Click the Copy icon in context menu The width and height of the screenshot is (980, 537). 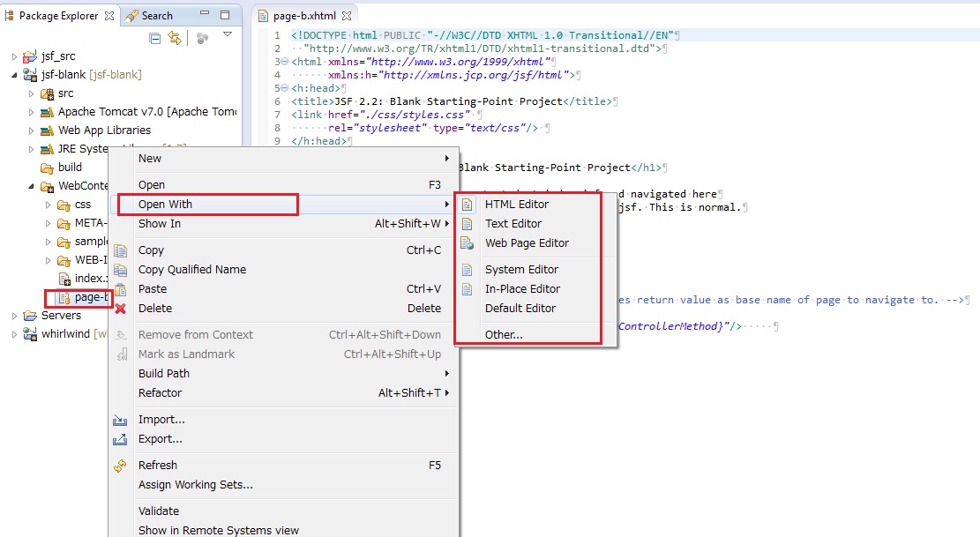121,250
